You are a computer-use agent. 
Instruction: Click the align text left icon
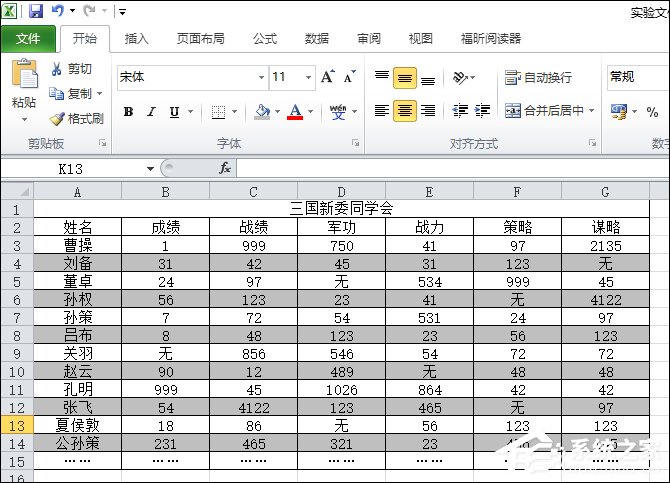(x=382, y=111)
